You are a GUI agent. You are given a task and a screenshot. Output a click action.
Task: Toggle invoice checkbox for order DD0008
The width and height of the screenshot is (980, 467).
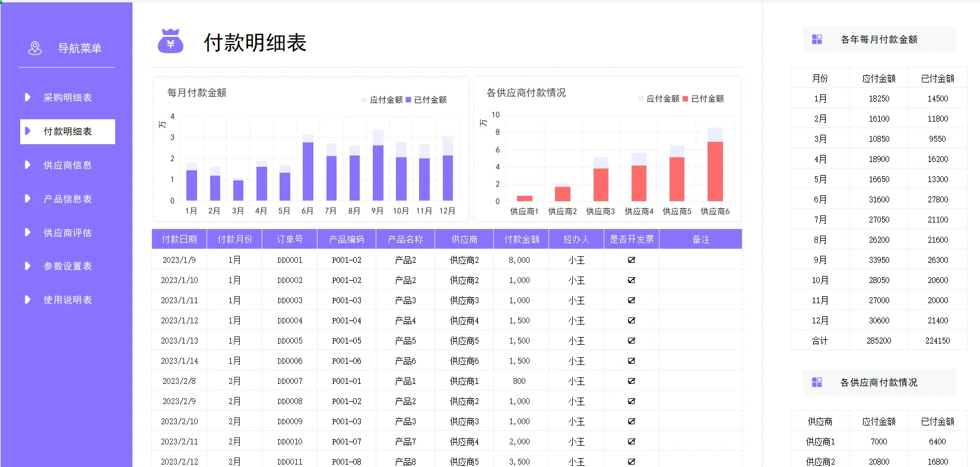632,401
